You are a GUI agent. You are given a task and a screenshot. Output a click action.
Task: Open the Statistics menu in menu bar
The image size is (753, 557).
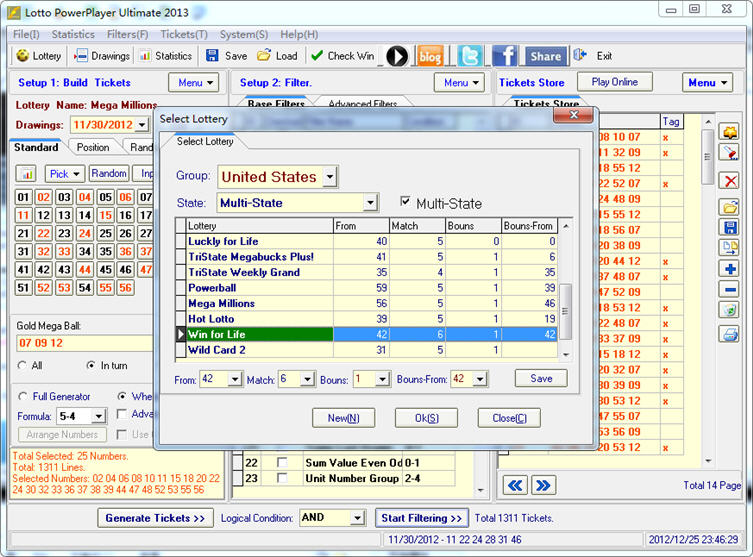[x=73, y=34]
